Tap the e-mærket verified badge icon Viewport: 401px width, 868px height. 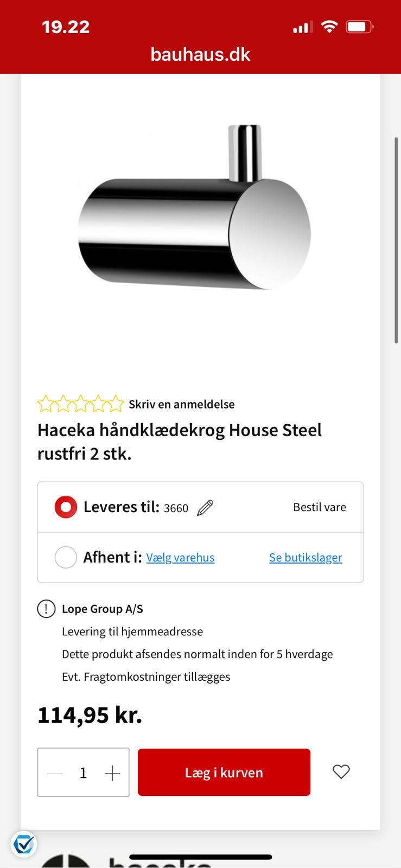23,844
